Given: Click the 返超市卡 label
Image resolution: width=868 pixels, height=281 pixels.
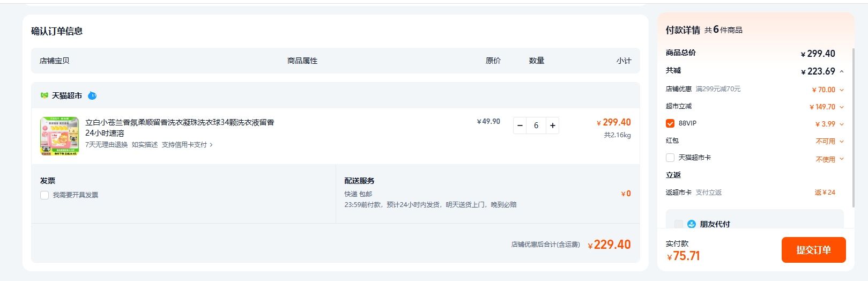Looking at the screenshot, I should click(678, 193).
